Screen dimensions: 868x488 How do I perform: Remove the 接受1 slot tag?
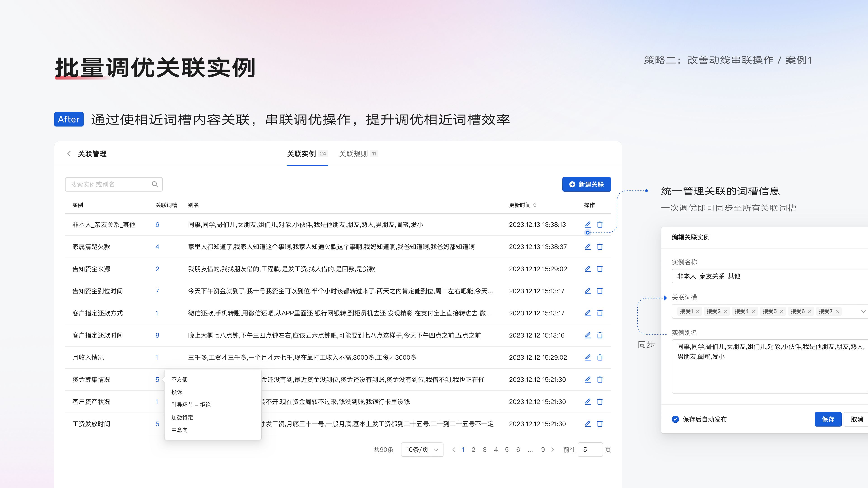click(698, 311)
